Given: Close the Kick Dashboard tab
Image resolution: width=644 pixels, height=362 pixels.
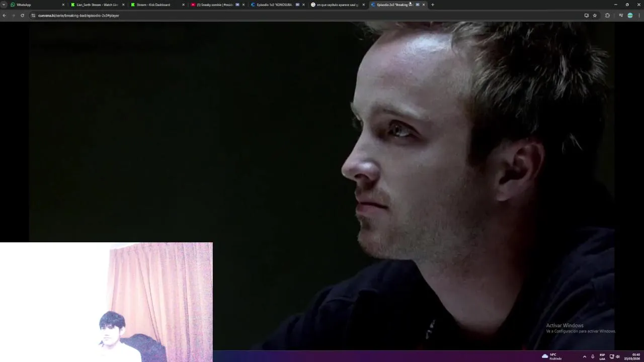Looking at the screenshot, I should point(183,5).
